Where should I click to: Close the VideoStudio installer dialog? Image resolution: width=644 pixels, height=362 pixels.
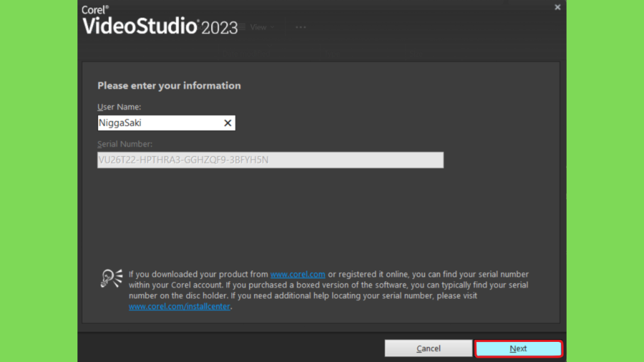point(557,7)
